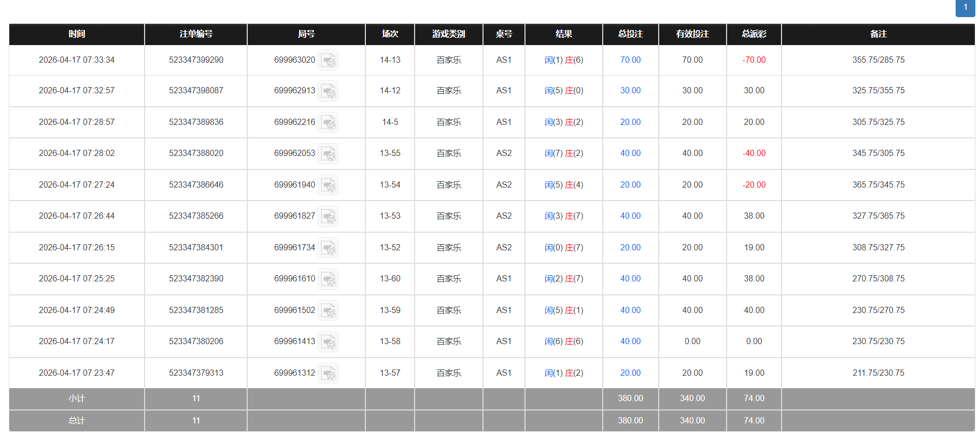Open replay icon for round 699961610
Image resolution: width=980 pixels, height=440 pixels.
click(x=328, y=279)
